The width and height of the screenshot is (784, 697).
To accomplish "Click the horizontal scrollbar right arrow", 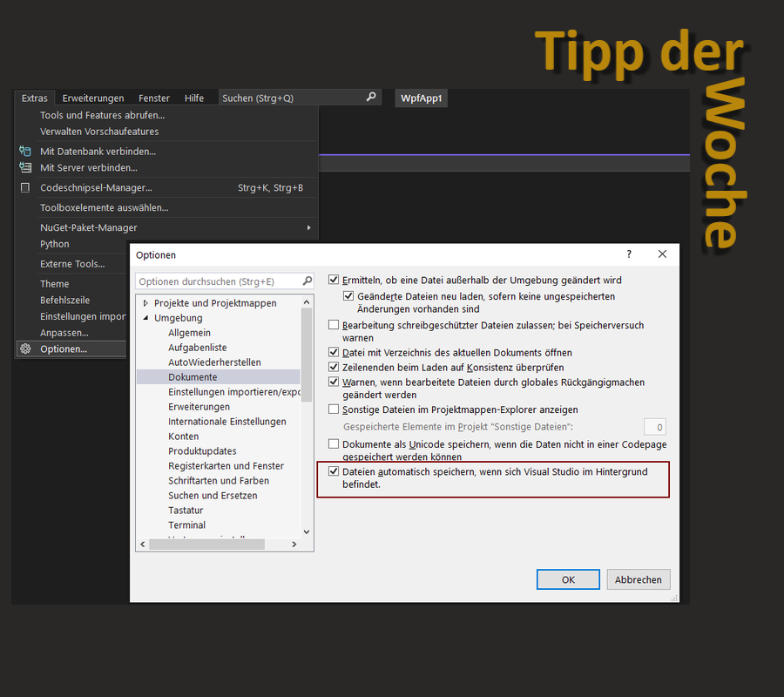I will [294, 545].
